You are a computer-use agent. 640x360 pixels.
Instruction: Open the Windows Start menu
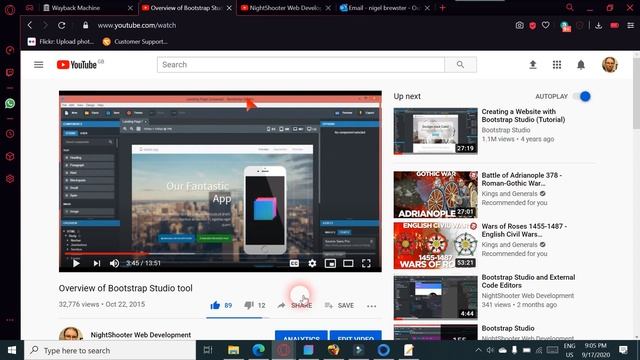pyautogui.click(x=12, y=350)
